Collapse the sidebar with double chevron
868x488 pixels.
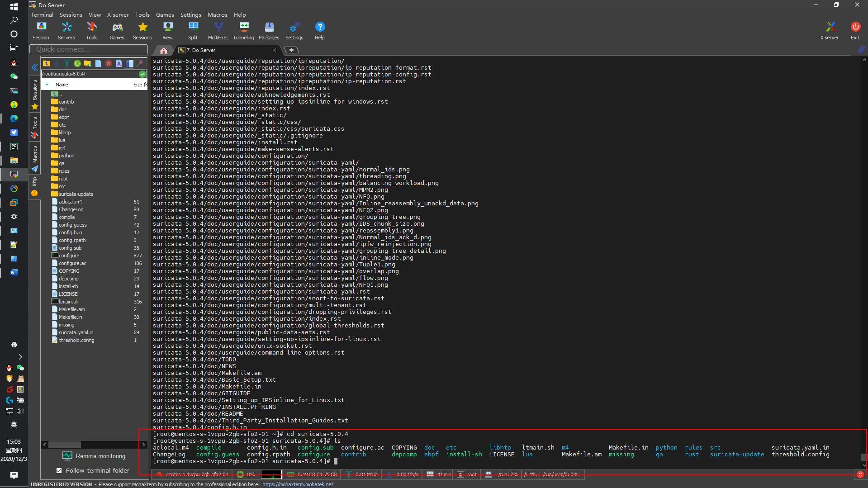34,67
